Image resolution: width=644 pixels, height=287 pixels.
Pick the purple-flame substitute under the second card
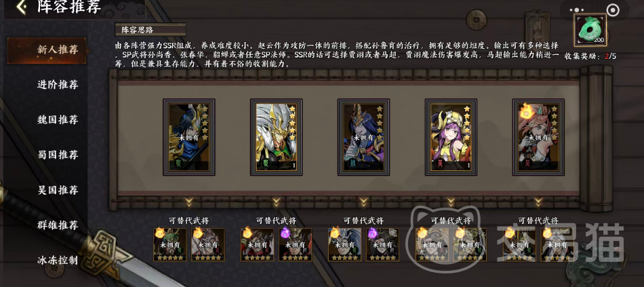click(x=295, y=245)
